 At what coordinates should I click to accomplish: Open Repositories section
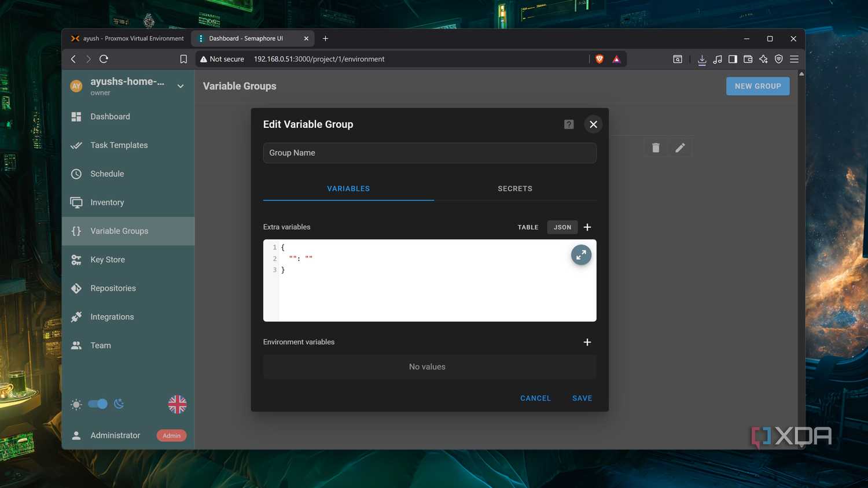click(x=128, y=289)
